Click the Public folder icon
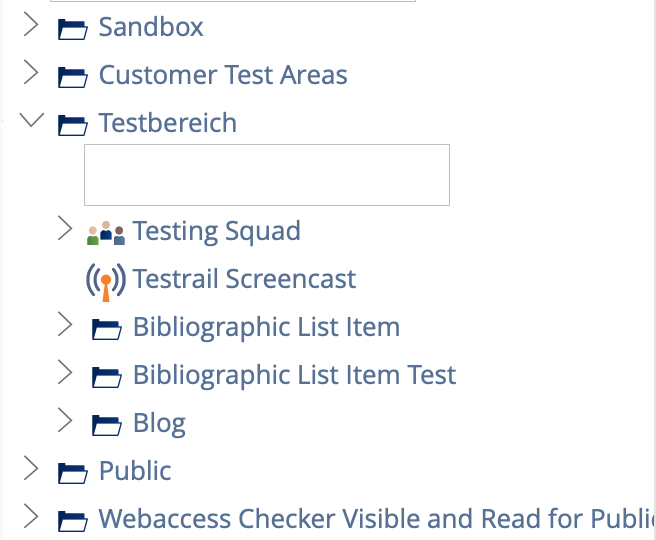The width and height of the screenshot is (656, 540). pos(73,472)
